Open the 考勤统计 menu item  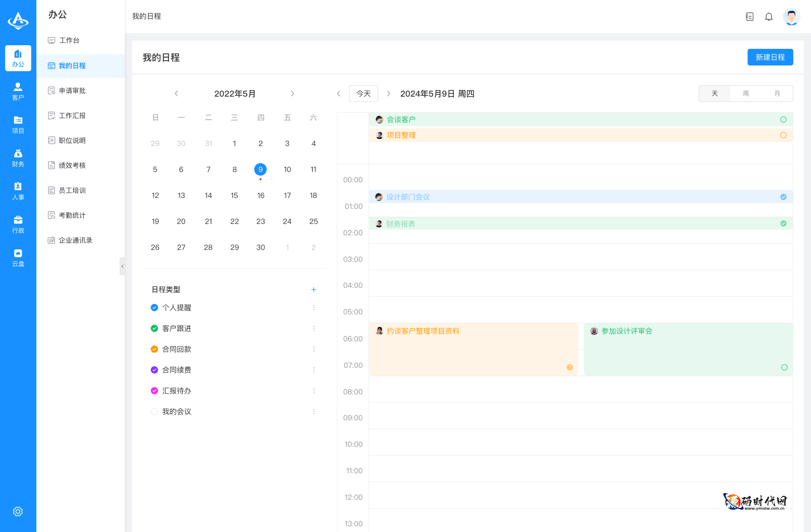[x=72, y=215]
